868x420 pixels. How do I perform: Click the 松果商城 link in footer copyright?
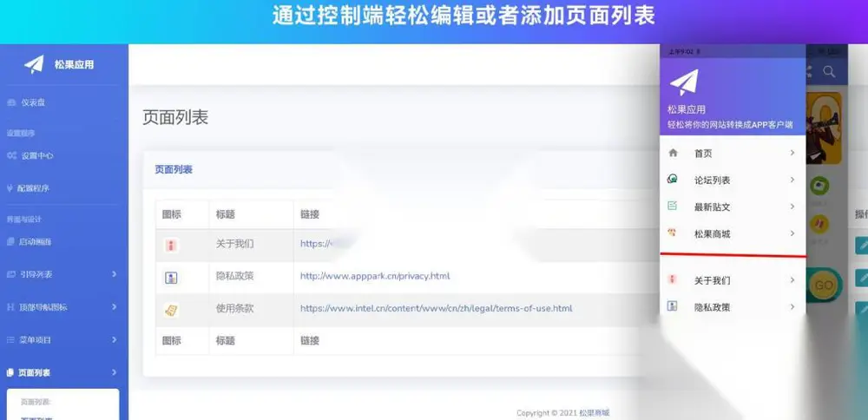[594, 413]
